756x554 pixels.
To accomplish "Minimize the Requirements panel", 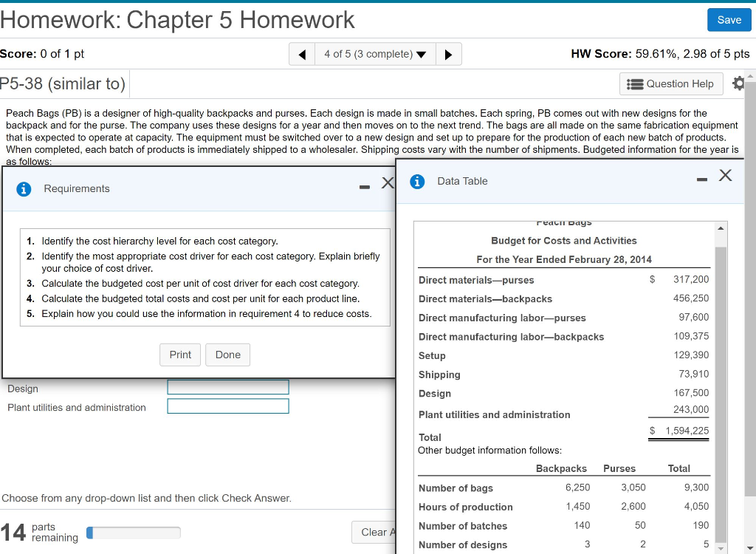I will click(x=364, y=187).
